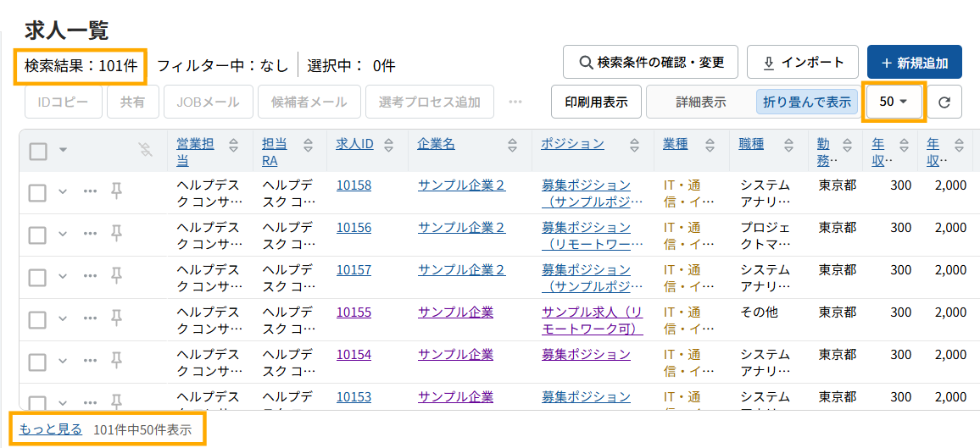This screenshot has width=980, height=448.
Task: Switch to 詳細表示 view
Action: click(x=700, y=102)
